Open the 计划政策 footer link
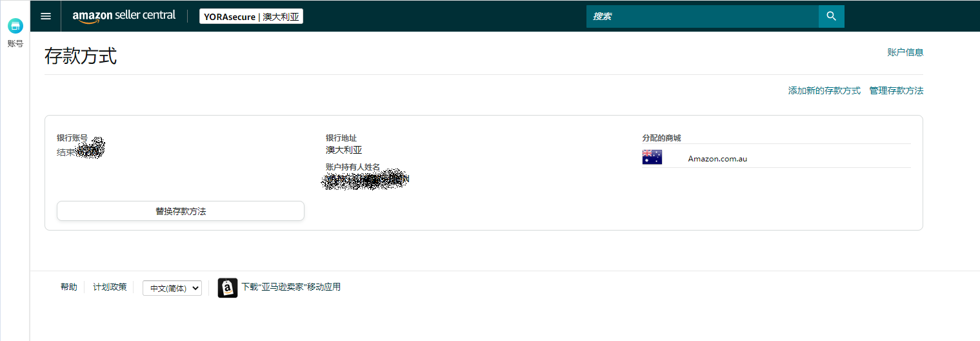This screenshot has height=341, width=980. (x=110, y=287)
